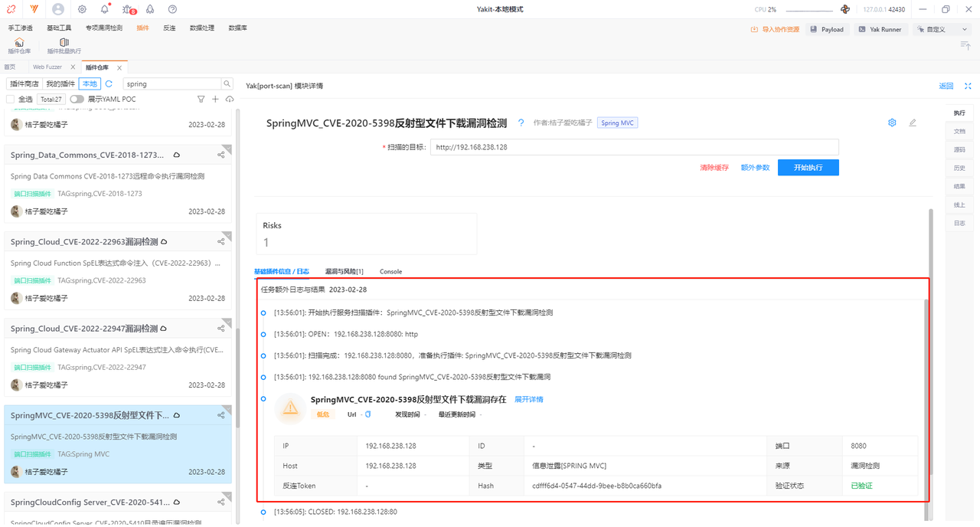Open the plugin filter funnel icon
980x527 pixels.
[x=201, y=99]
